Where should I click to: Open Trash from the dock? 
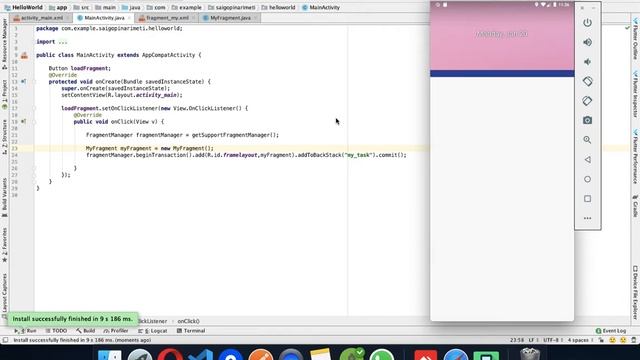[530, 353]
